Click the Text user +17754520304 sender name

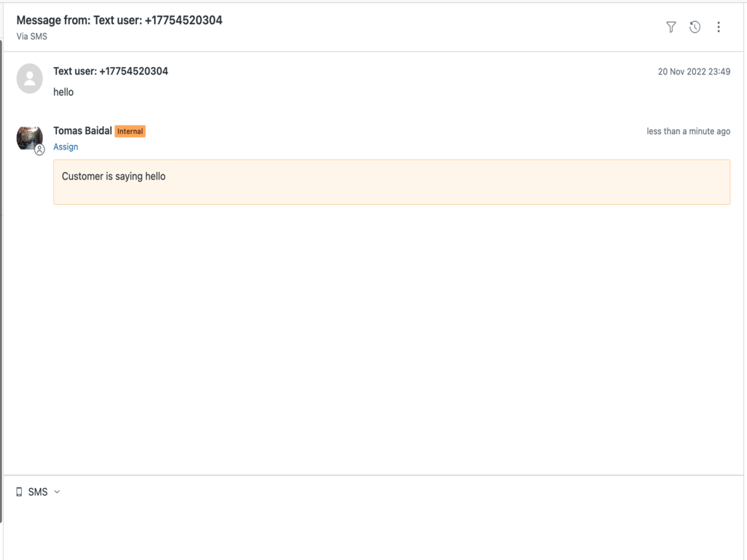pos(111,71)
